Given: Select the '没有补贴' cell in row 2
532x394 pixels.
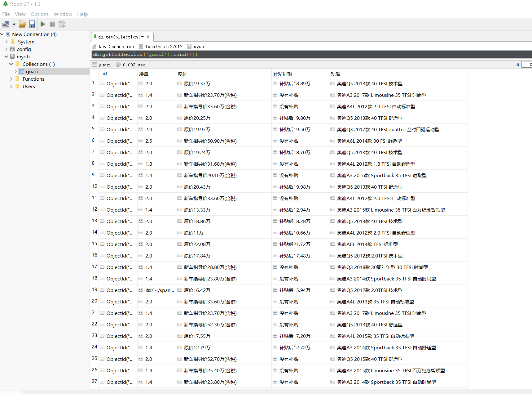Looking at the screenshot, I should (x=300, y=95).
